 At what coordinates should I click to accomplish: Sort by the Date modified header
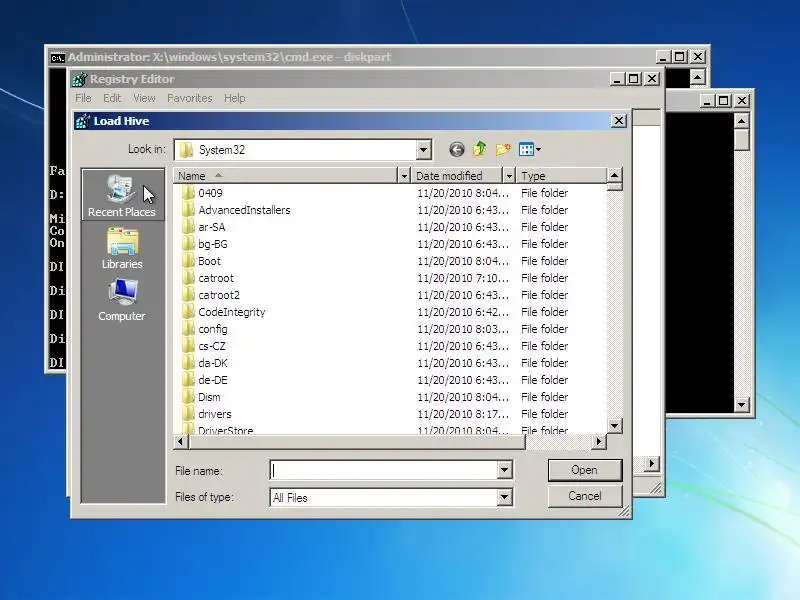[x=458, y=176]
